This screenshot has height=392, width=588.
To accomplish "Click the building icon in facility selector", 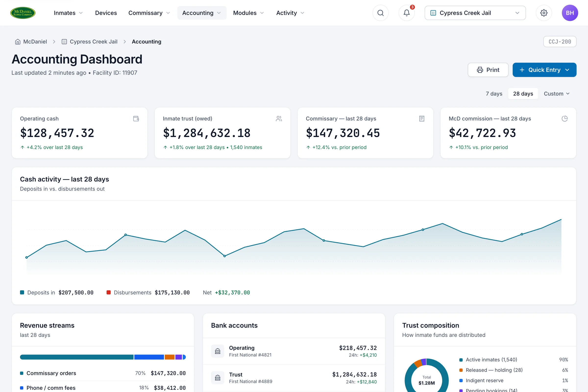I will click(x=433, y=13).
